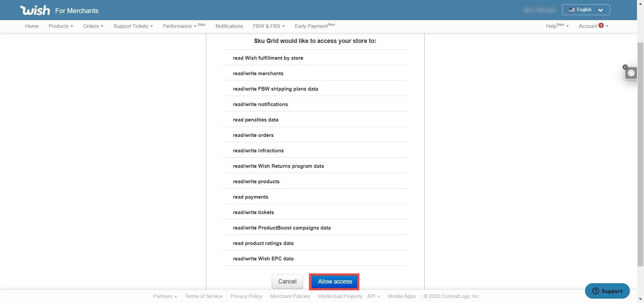644x303 pixels.
Task: Select 'read Wish fulfillment by store' permission row
Action: [x=315, y=58]
